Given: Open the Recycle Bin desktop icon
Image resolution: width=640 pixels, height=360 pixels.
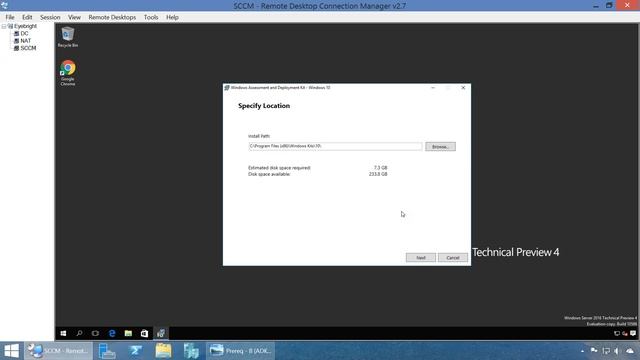Looking at the screenshot, I should 68,37.
